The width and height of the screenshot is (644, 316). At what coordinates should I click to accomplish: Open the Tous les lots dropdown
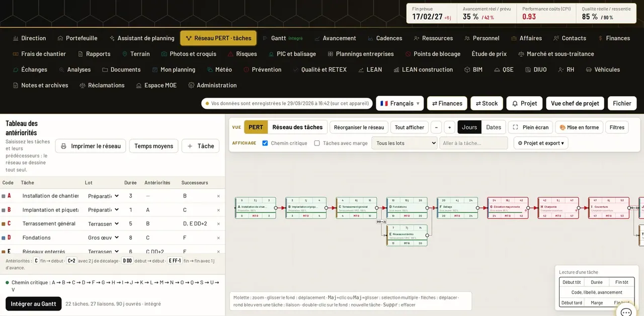pyautogui.click(x=405, y=143)
